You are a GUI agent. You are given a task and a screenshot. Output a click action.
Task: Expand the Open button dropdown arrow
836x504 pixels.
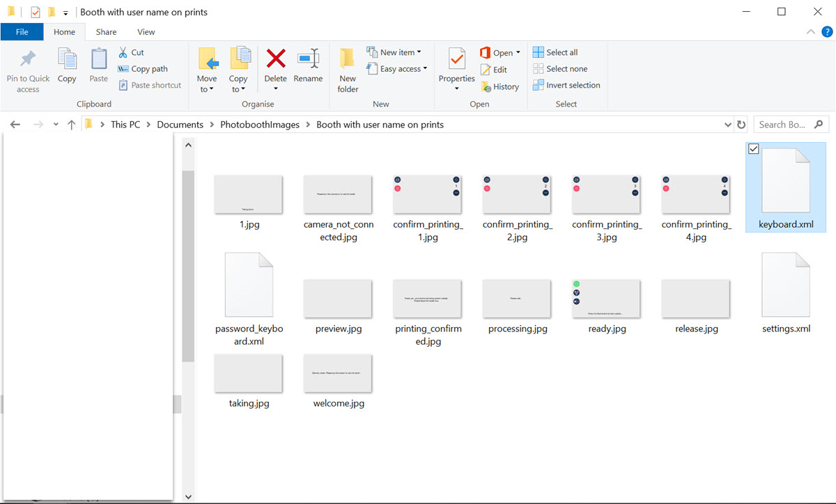click(x=518, y=53)
